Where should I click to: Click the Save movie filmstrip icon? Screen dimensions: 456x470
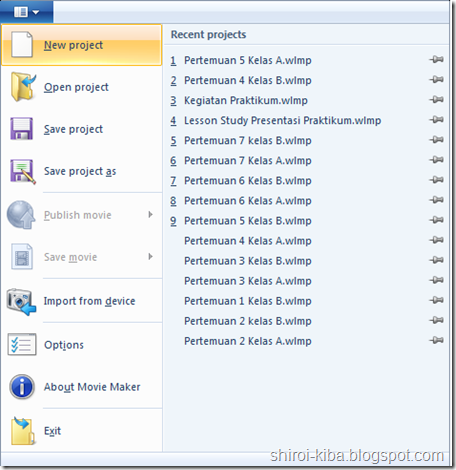pos(22,257)
